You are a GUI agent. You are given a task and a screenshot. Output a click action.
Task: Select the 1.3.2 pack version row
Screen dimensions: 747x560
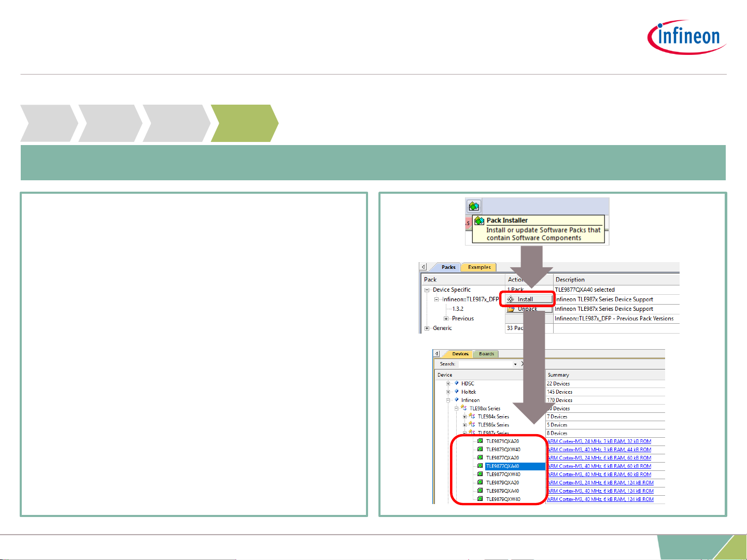pos(458,309)
